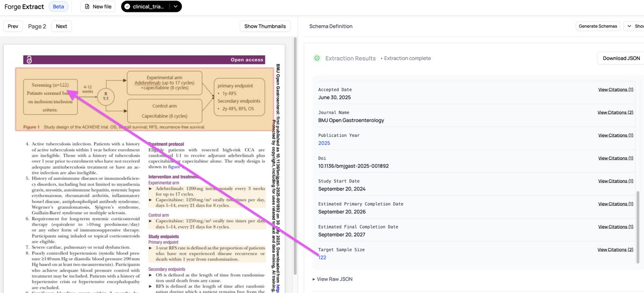Image resolution: width=644 pixels, height=293 pixels.
Task: Click the 2025 publication year value
Action: pos(324,143)
